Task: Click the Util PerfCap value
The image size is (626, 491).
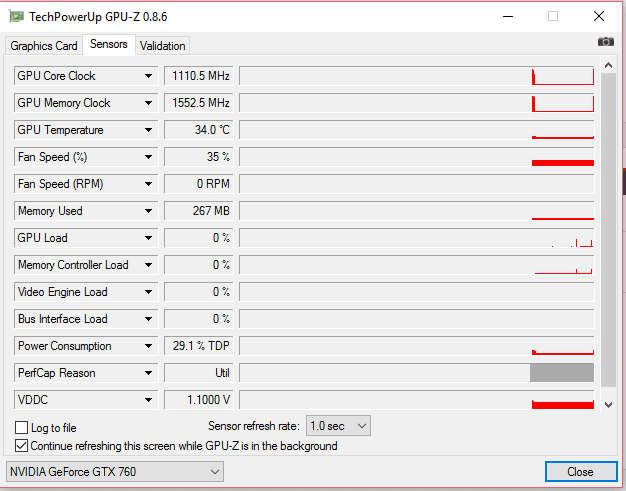Action: pyautogui.click(x=198, y=373)
